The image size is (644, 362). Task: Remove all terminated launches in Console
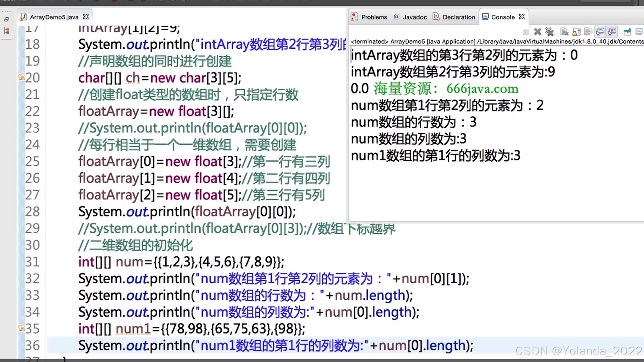click(x=549, y=32)
